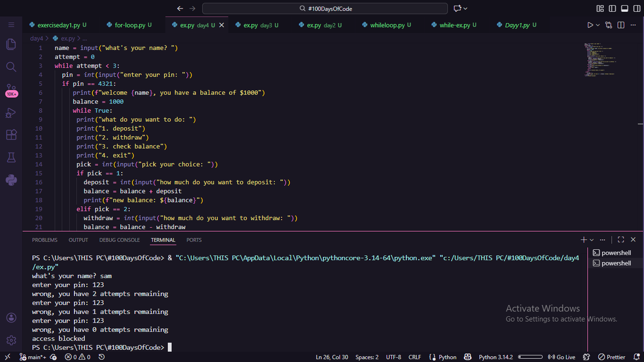
Task: Click the sync changes cloud icon
Action: click(53, 357)
